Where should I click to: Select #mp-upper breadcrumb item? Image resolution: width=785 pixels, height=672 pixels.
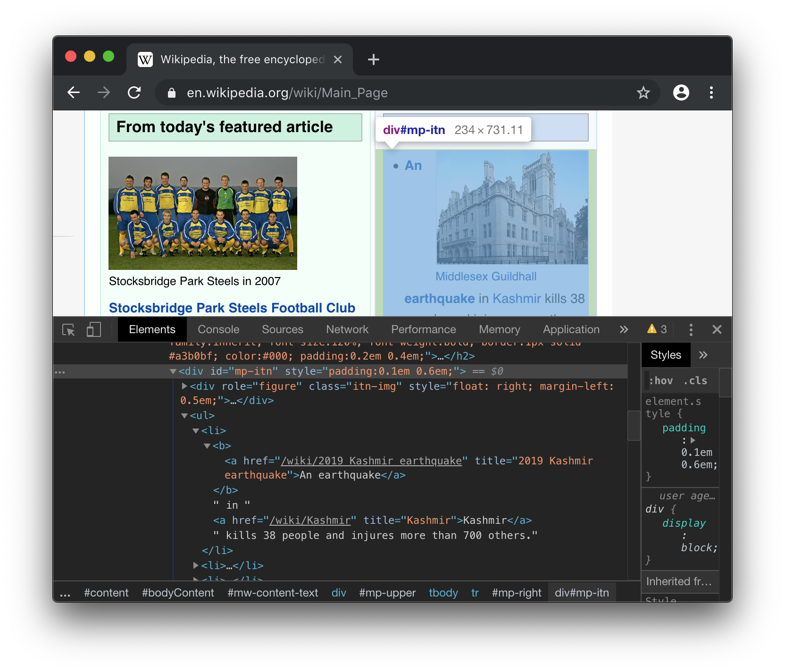click(x=387, y=593)
